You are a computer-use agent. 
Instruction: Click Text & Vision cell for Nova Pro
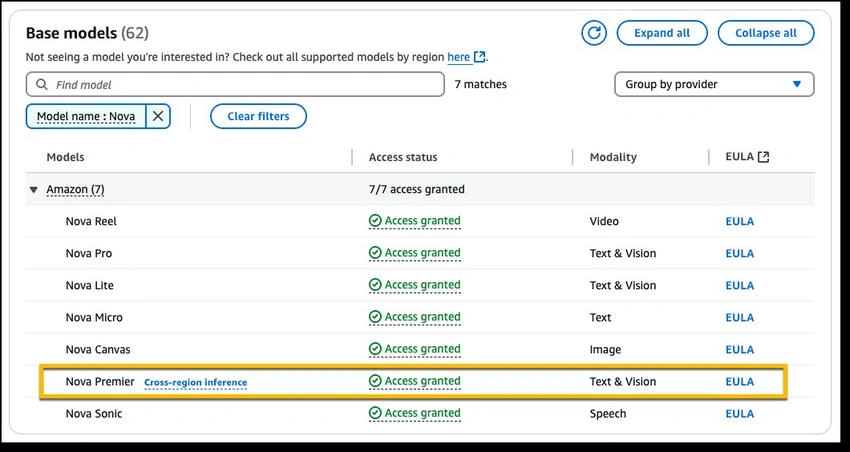coord(623,253)
